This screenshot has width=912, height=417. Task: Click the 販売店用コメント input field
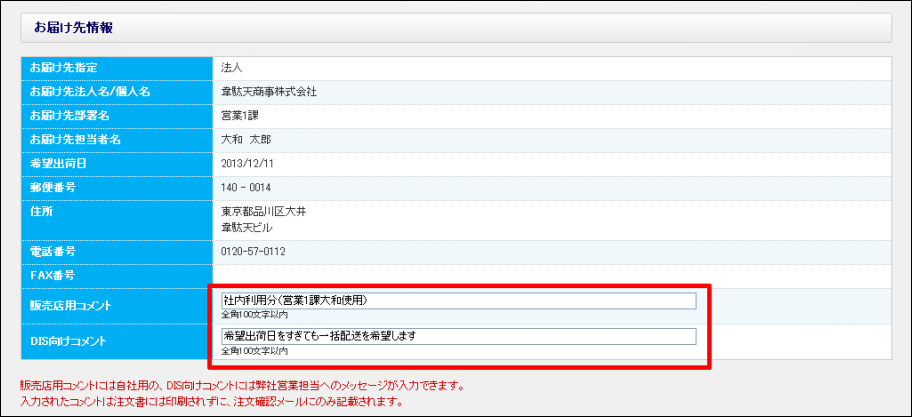tap(458, 300)
